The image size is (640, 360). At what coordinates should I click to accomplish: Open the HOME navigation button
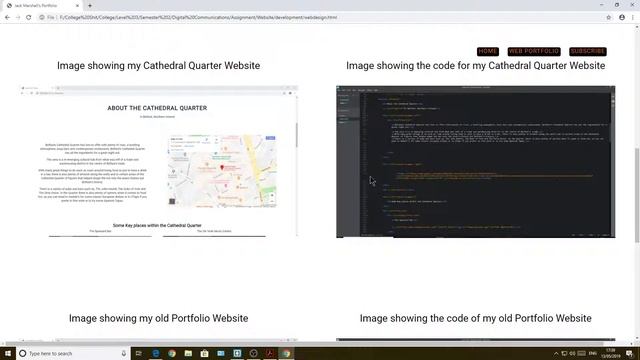pos(488,51)
